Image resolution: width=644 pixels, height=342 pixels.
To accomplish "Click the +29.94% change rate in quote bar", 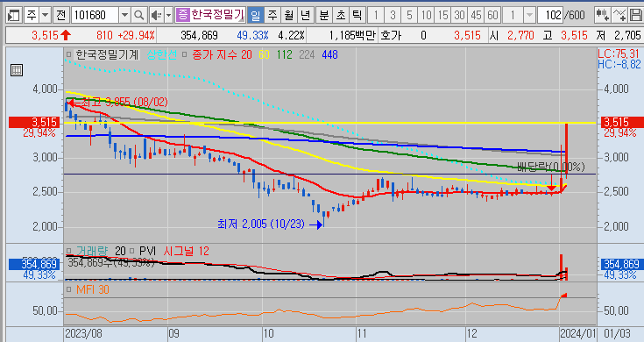I will click(136, 35).
